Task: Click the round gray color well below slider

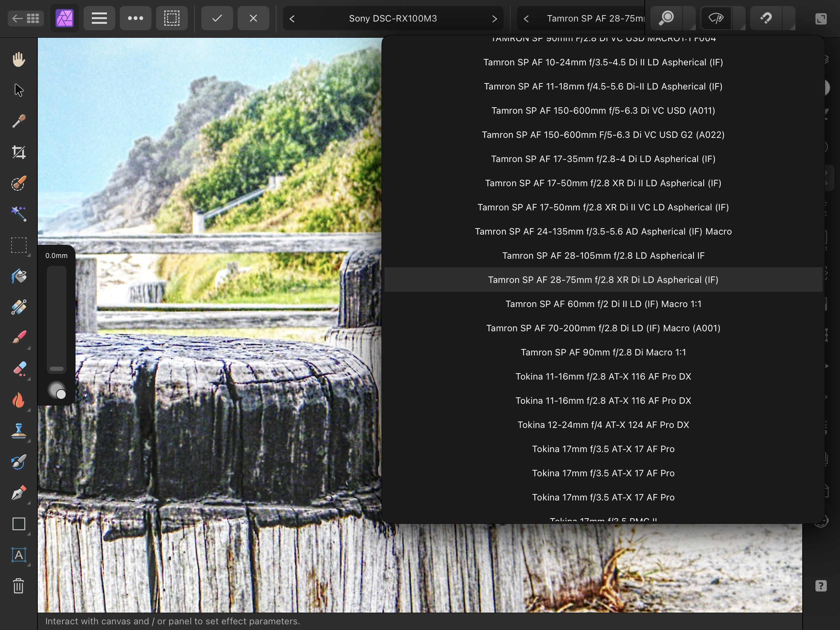Action: [x=57, y=390]
